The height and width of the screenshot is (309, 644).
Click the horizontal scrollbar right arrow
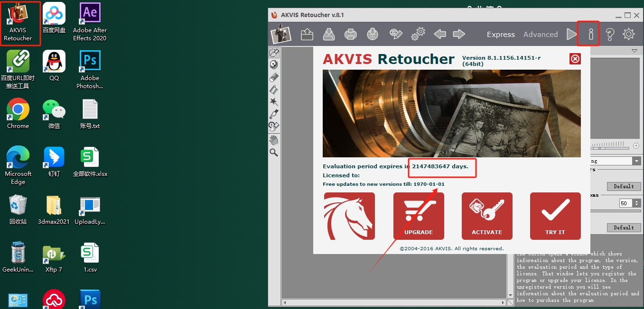[504, 302]
